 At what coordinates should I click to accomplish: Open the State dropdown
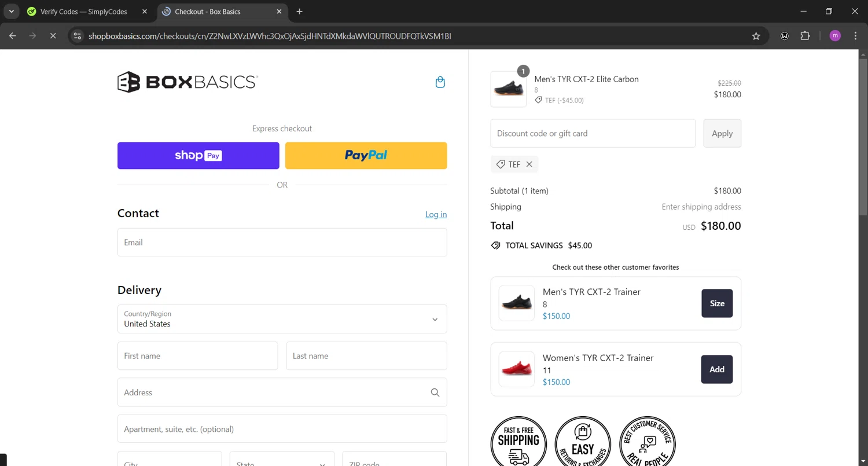point(282,458)
